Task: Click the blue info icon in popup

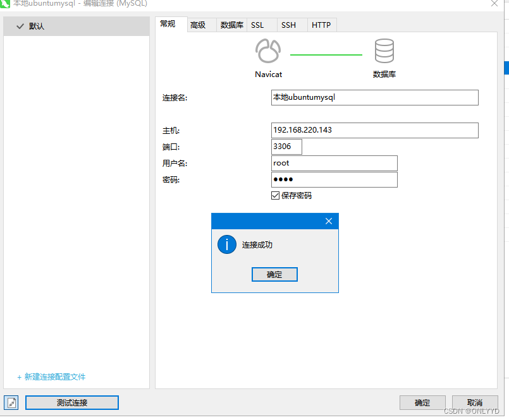Action: (226, 244)
